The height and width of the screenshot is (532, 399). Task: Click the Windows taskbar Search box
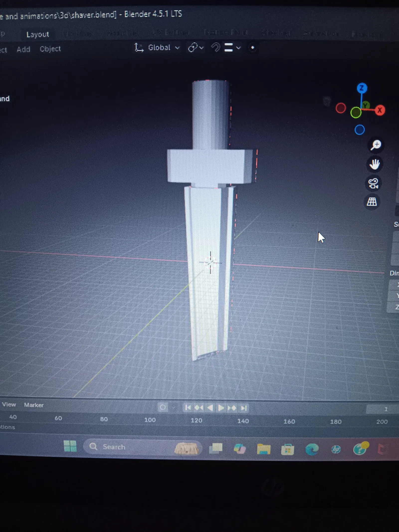142,447
